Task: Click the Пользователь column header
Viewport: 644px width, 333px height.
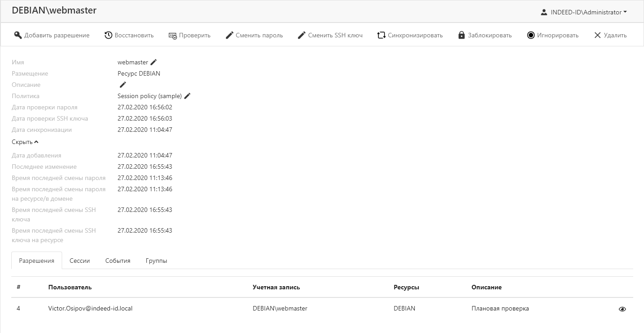Action: [70, 287]
